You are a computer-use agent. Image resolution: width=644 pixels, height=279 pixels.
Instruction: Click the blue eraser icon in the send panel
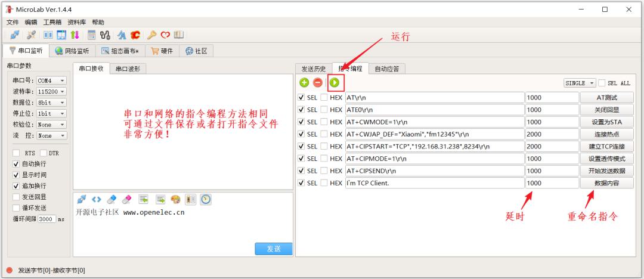[x=112, y=199]
